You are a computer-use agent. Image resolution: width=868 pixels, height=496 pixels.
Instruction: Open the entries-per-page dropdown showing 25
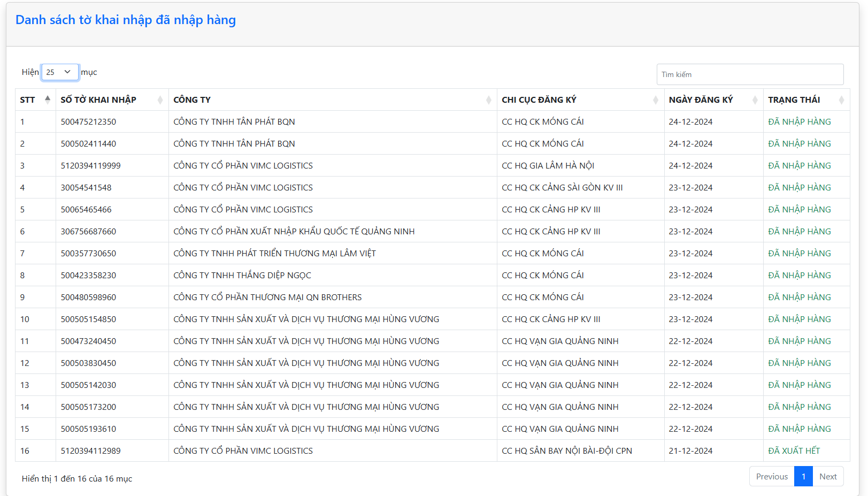[59, 72]
